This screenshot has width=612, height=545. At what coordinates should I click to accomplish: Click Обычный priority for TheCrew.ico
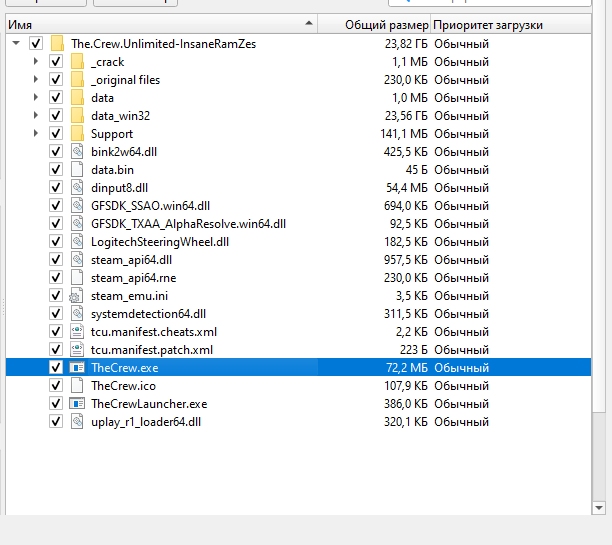point(461,386)
